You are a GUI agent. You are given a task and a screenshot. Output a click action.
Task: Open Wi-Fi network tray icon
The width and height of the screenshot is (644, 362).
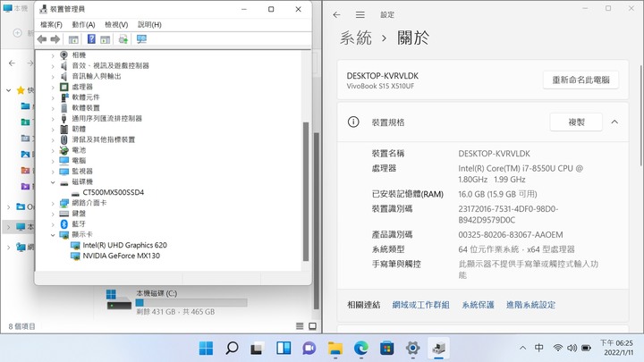pyautogui.click(x=557, y=348)
